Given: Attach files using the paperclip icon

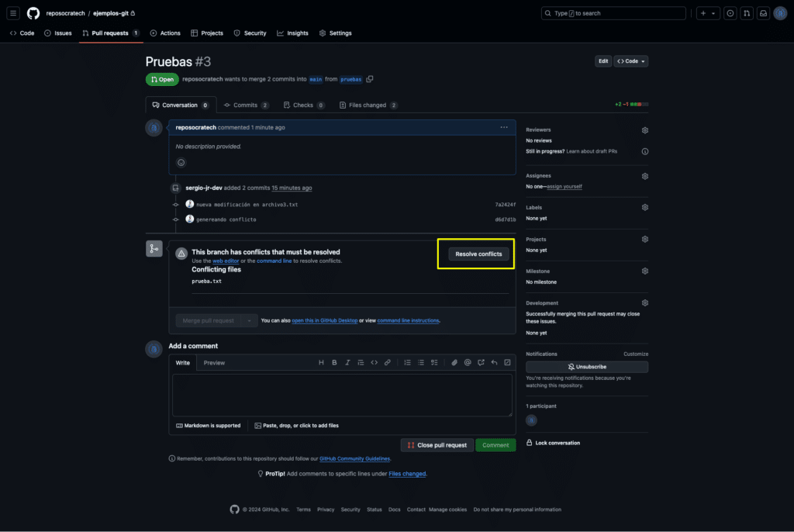Looking at the screenshot, I should [x=454, y=363].
